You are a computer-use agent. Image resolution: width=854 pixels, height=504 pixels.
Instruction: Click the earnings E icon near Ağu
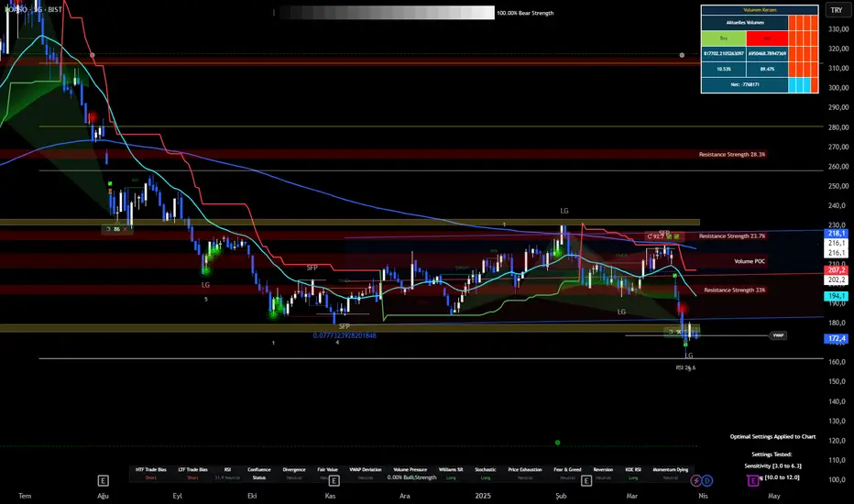[x=105, y=479]
